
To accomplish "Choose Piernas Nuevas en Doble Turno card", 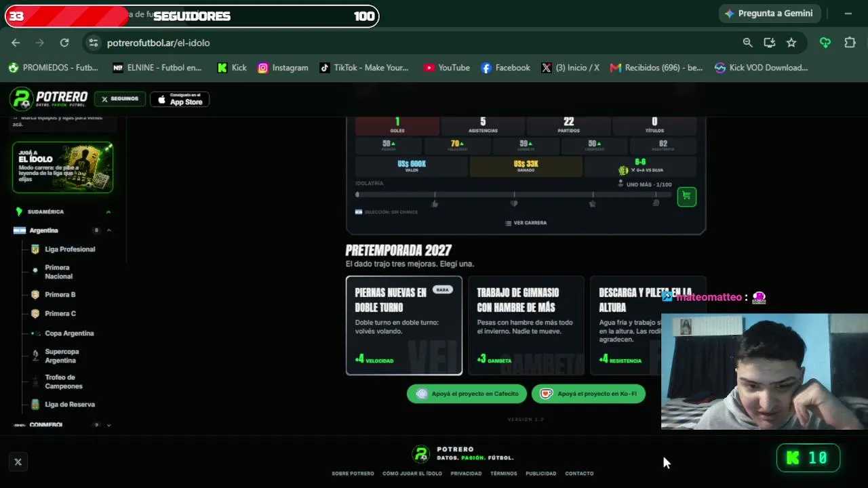I will [404, 325].
